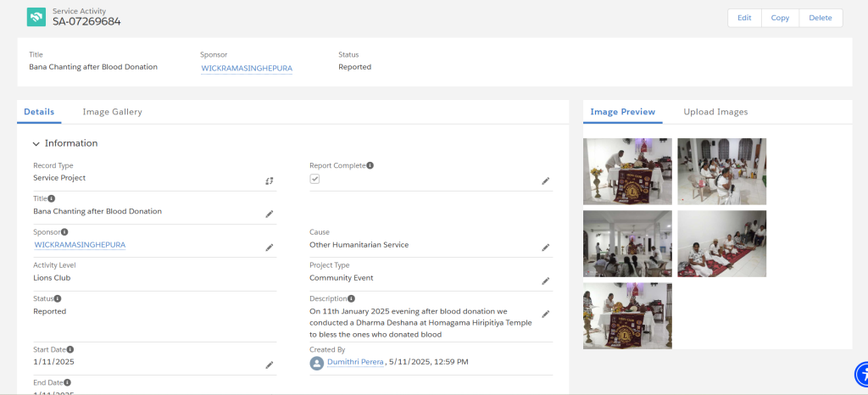The image size is (868, 395).
Task: Click the Service Project record type value
Action: (59, 178)
